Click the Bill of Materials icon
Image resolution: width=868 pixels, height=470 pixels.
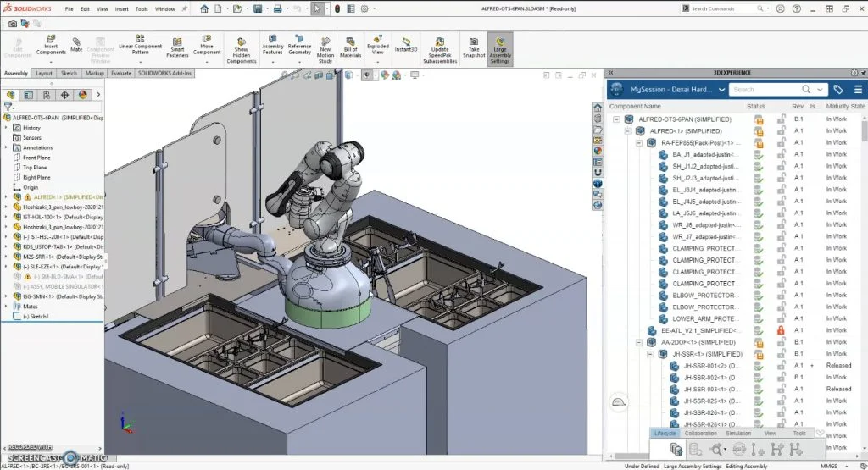pos(351,47)
